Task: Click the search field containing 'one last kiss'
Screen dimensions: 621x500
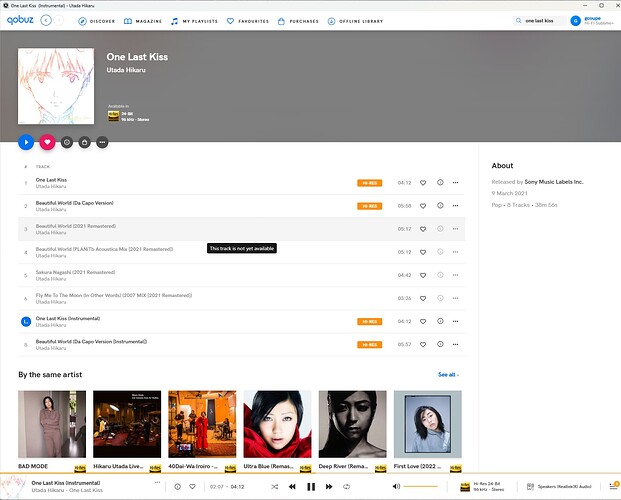Action: (x=541, y=20)
